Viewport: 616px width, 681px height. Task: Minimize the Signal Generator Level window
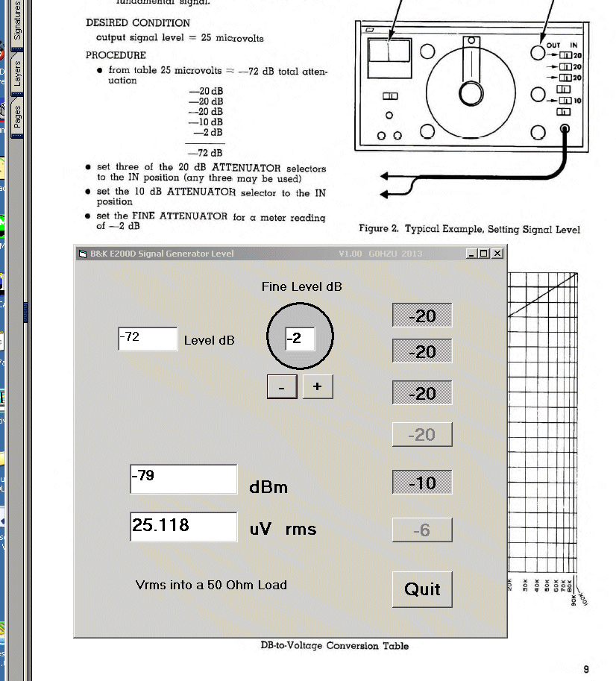(x=471, y=254)
